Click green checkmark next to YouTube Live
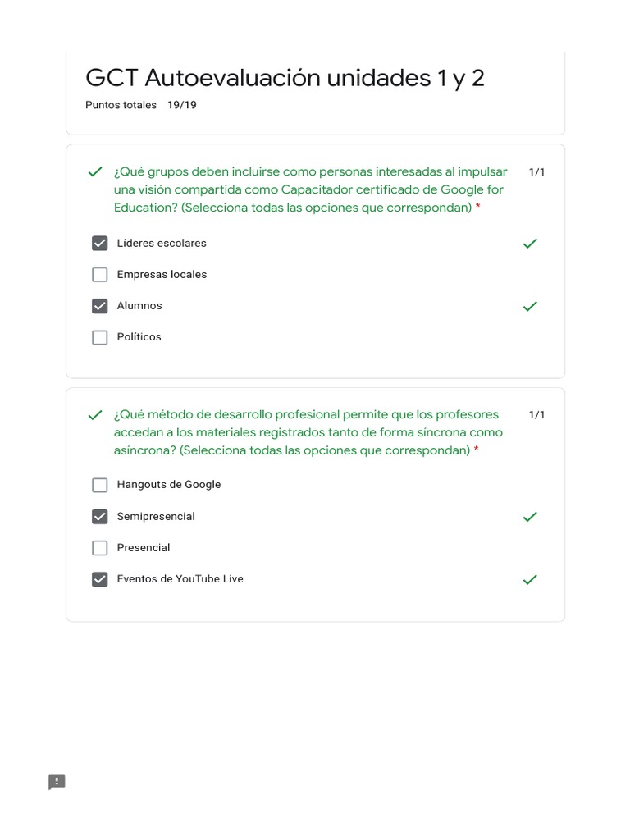630x840 pixels. coord(530,579)
